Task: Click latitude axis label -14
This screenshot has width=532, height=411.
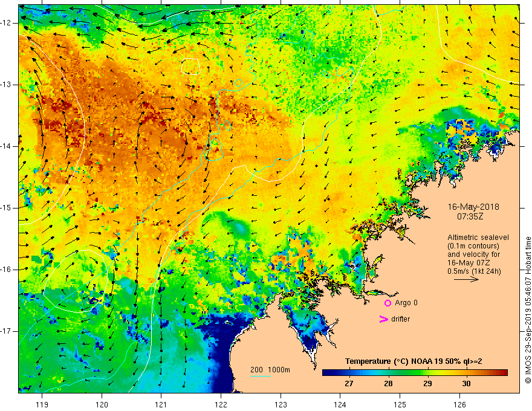Action: coord(7,146)
